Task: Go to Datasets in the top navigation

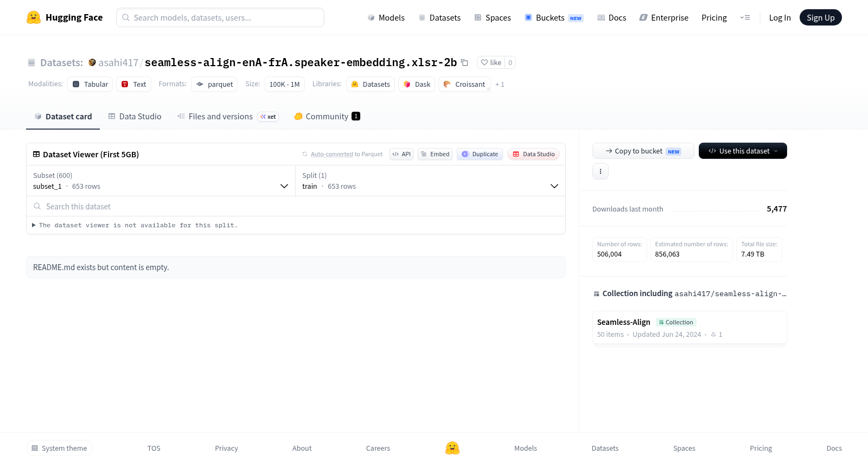Action: click(439, 17)
